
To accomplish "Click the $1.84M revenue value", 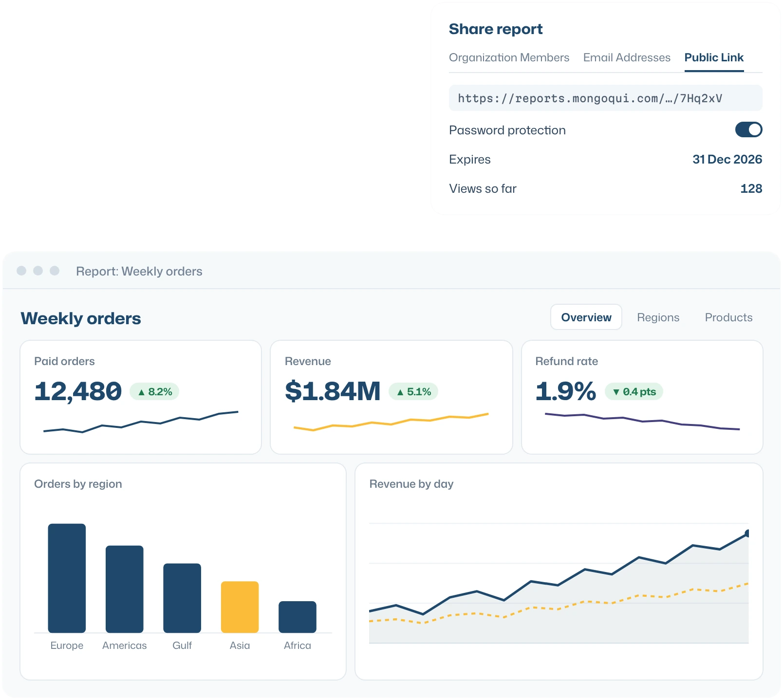I will 333,391.
